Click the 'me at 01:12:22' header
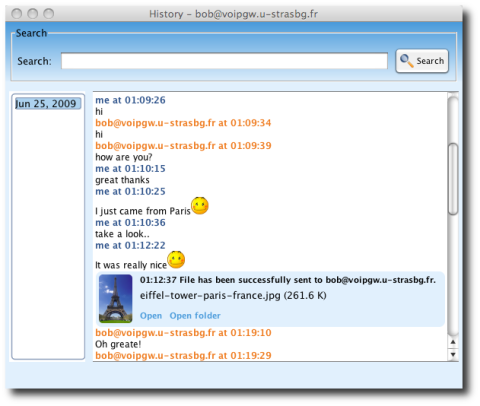 tap(130, 245)
